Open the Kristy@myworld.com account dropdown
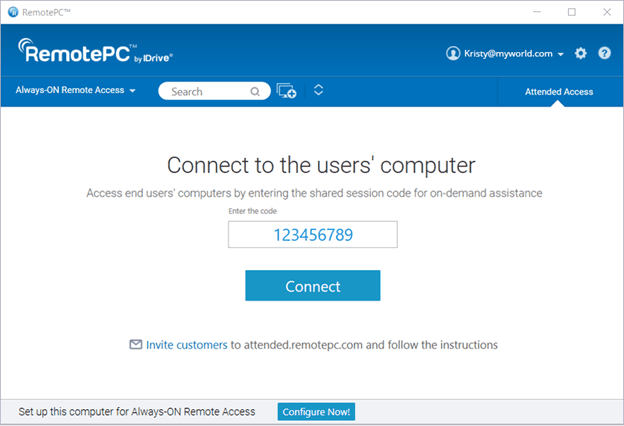Screen dimensions: 624x426 click(x=514, y=54)
